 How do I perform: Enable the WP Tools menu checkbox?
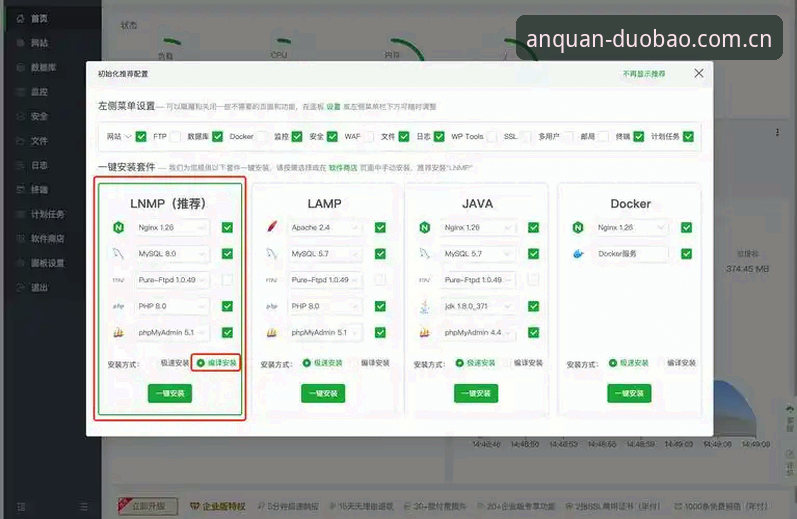492,136
